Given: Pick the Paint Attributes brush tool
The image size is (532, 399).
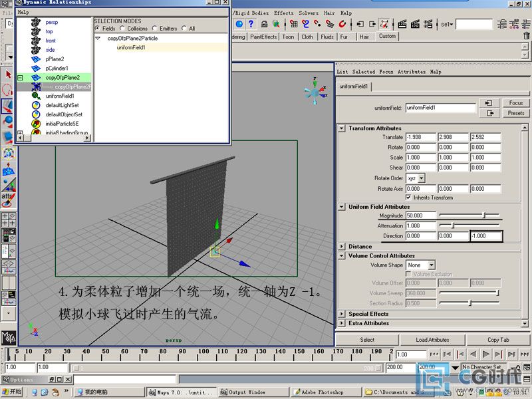Looking at the screenshot, I should pos(8,200).
